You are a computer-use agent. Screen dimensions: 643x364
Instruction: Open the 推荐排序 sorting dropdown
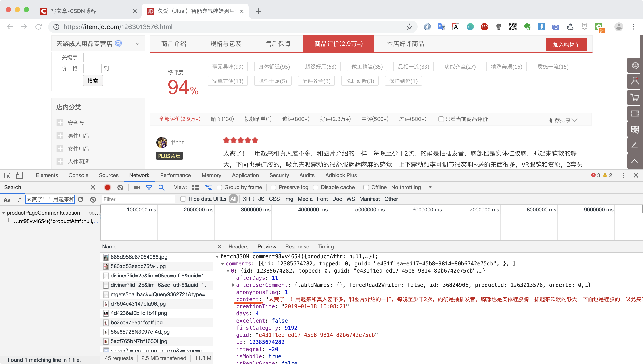563,120
